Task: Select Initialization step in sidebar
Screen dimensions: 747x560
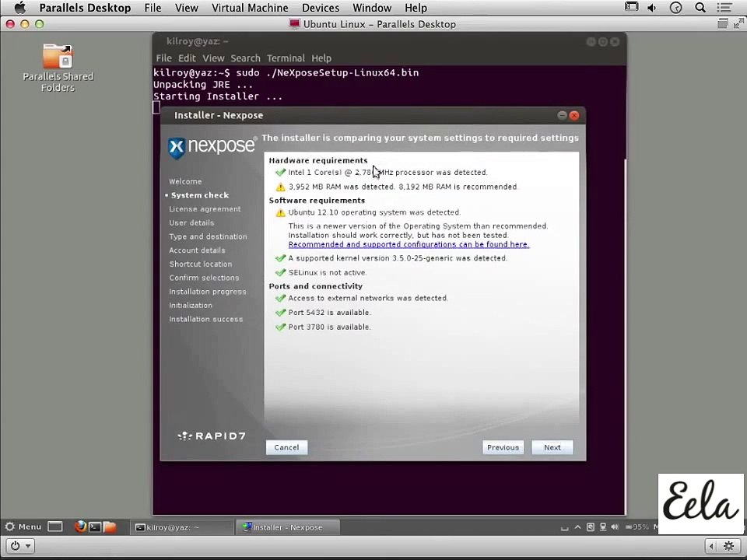Action: [x=191, y=305]
